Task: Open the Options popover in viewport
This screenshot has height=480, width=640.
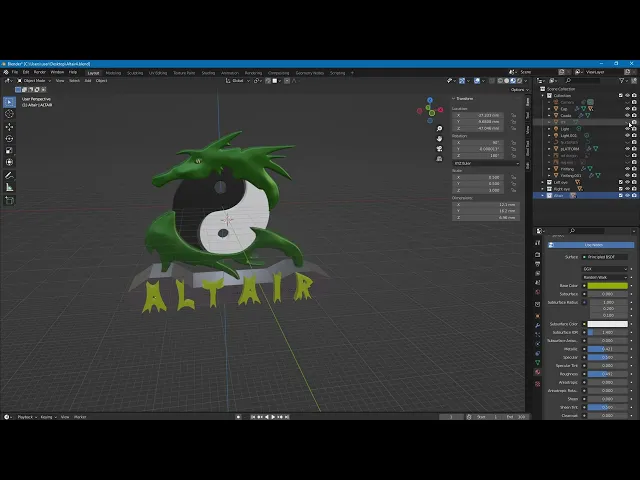Action: 519,90
